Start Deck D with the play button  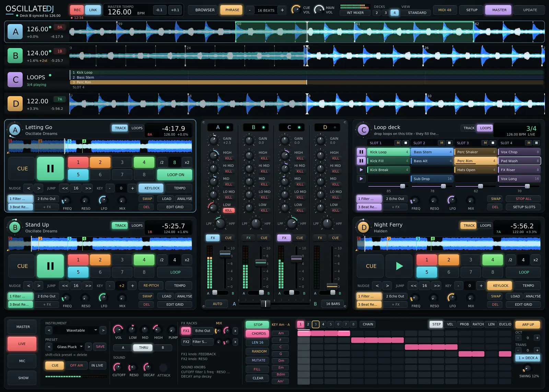(399, 266)
